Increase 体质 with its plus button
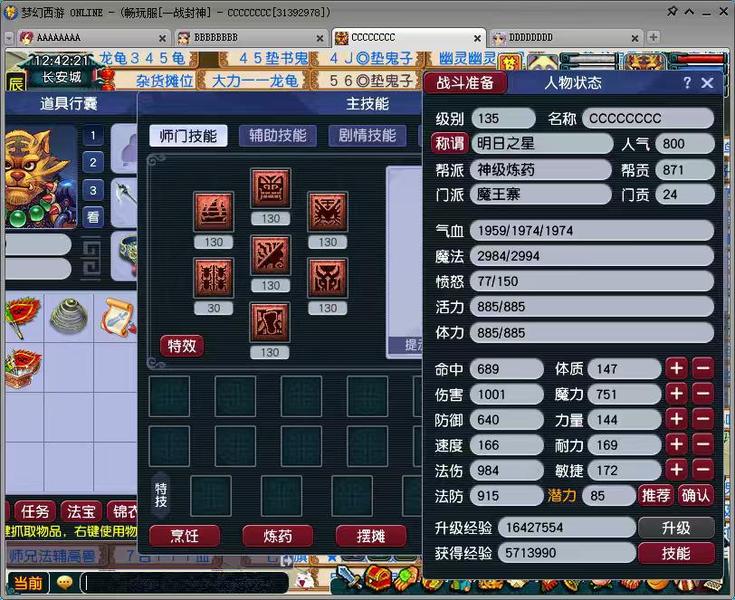Image resolution: width=735 pixels, height=600 pixels. coord(676,368)
